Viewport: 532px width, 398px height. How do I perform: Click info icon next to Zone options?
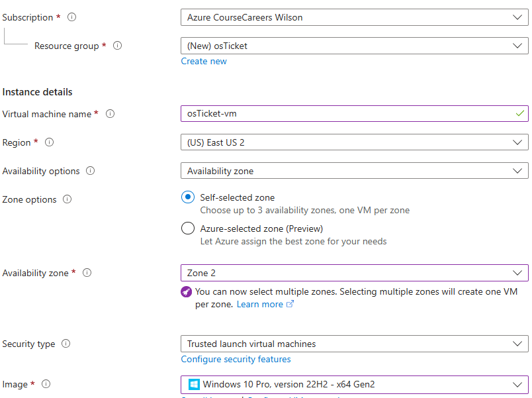[x=67, y=199]
